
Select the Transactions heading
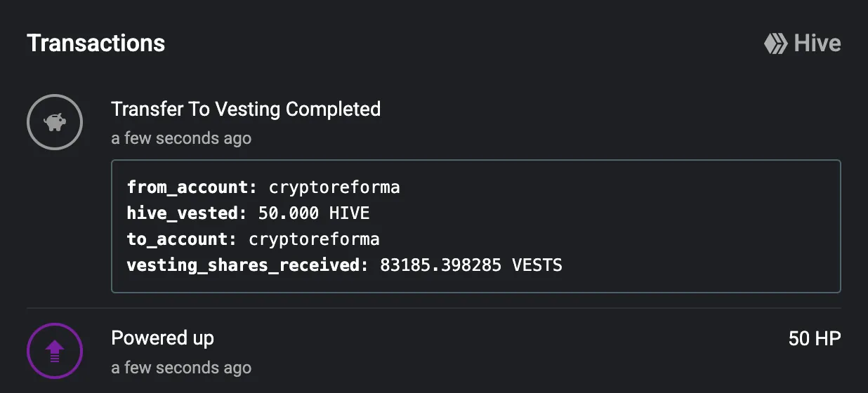coord(96,44)
